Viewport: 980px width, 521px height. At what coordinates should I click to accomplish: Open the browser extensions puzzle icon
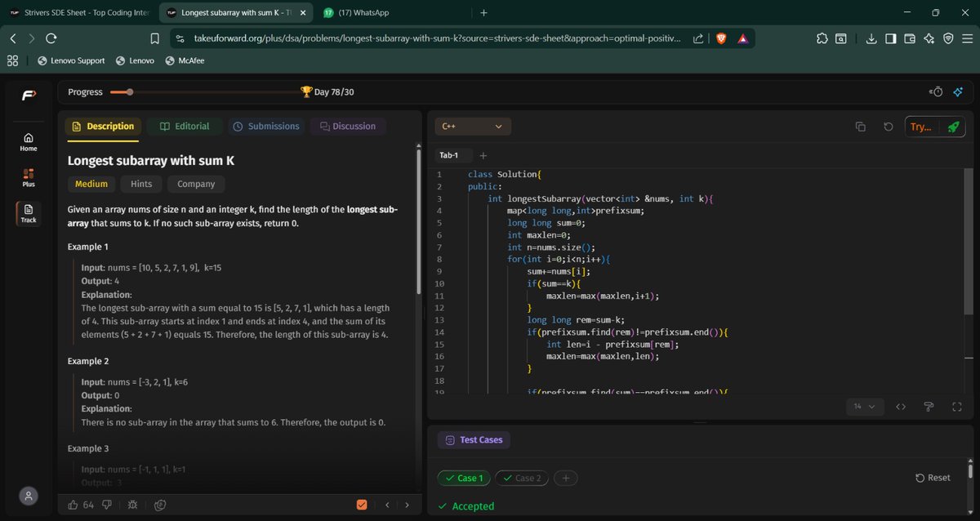click(822, 38)
